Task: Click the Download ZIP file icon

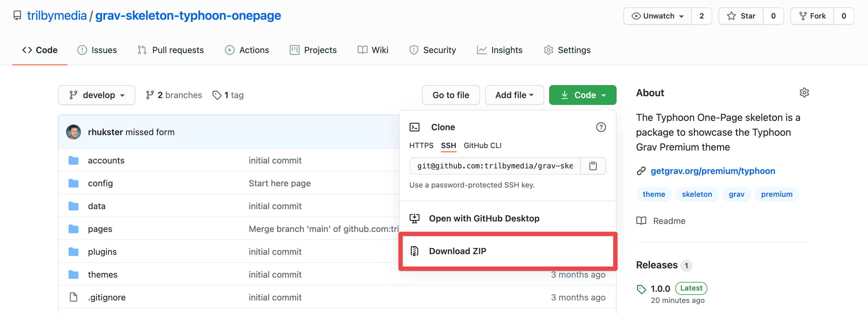Action: click(x=415, y=251)
